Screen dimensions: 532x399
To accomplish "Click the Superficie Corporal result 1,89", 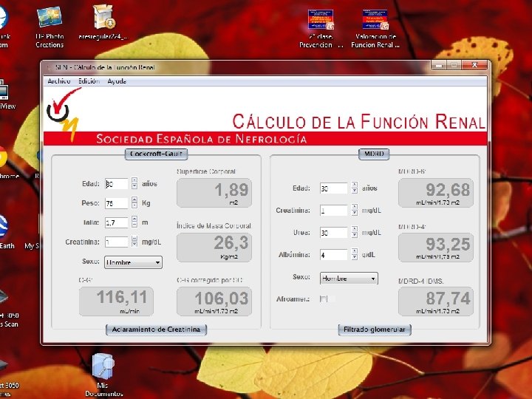I will [x=214, y=193].
